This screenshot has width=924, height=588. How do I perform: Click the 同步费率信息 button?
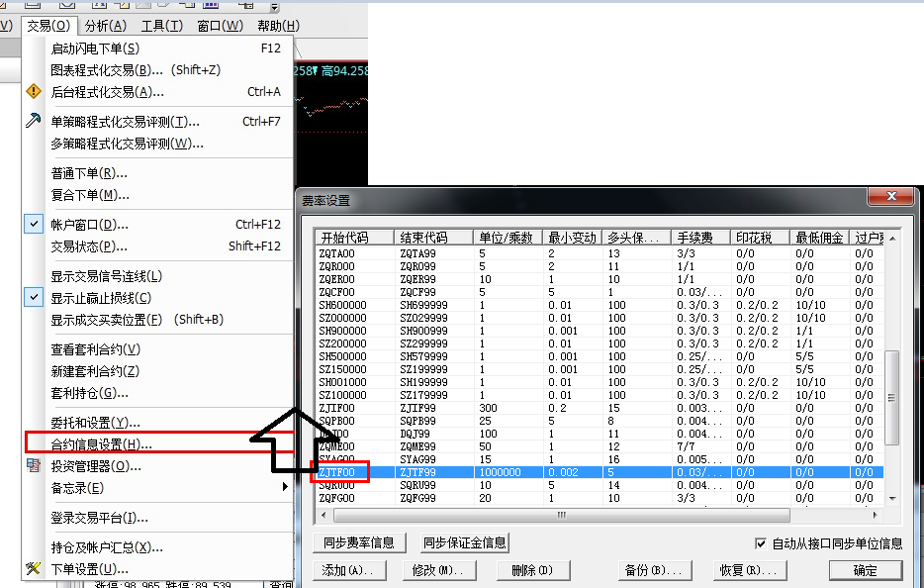pyautogui.click(x=358, y=542)
